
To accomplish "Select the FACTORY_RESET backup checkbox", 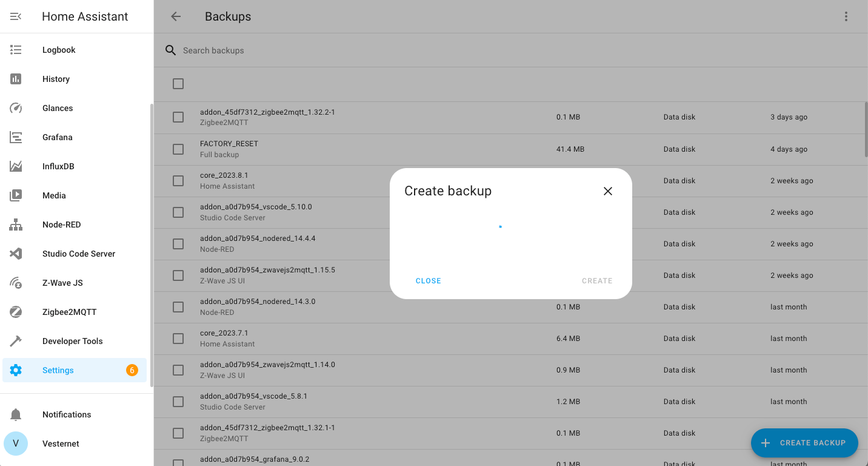I will coord(178,149).
